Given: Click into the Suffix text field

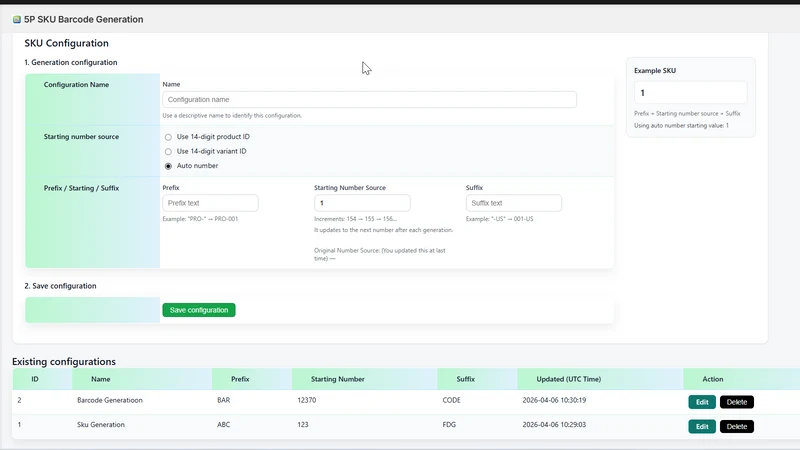Looking at the screenshot, I should [x=514, y=203].
